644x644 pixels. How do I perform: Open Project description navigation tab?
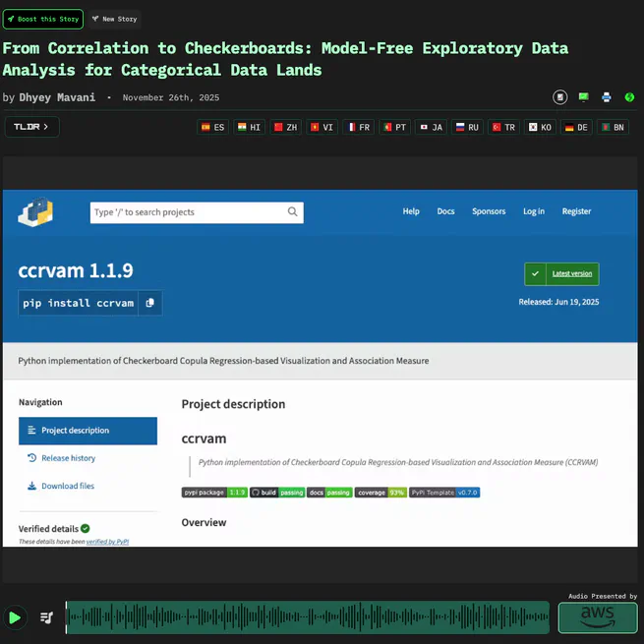[88, 431]
